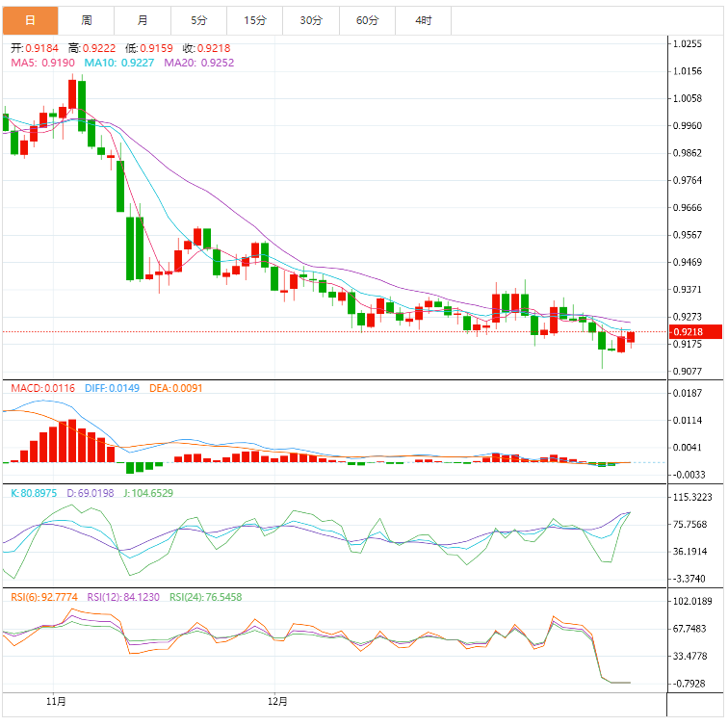Click the 高:0.9222 high value
Screen dimensions: 728x726
[x=91, y=48]
